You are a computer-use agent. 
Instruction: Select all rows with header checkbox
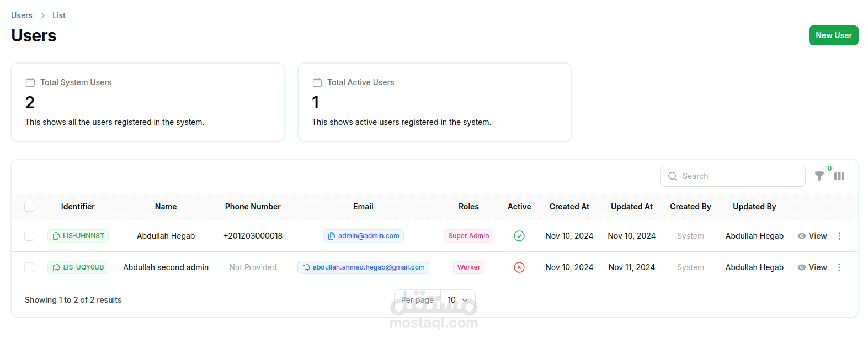(x=29, y=207)
